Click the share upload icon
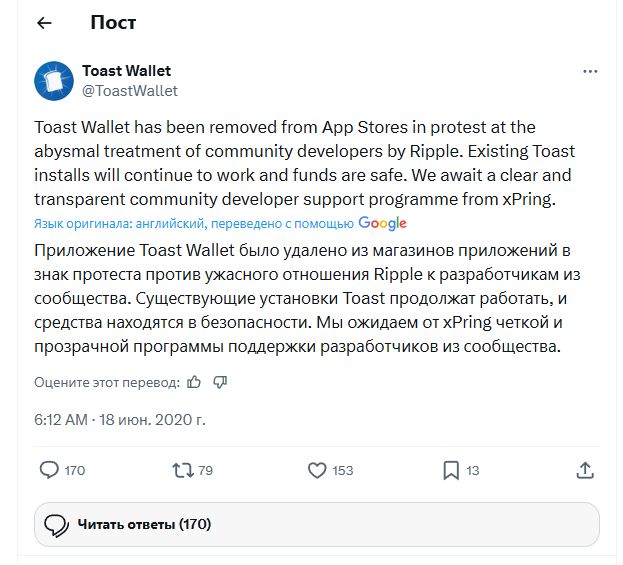 pyautogui.click(x=587, y=470)
